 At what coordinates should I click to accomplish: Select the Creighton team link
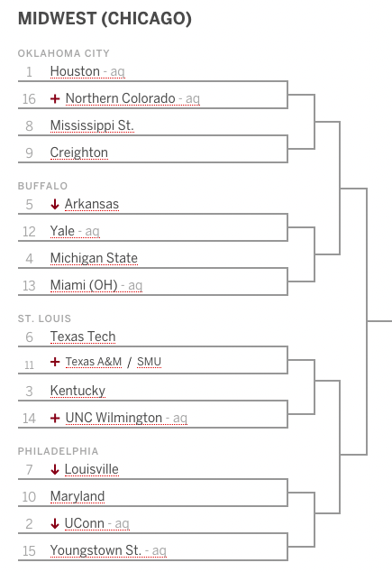tap(79, 152)
